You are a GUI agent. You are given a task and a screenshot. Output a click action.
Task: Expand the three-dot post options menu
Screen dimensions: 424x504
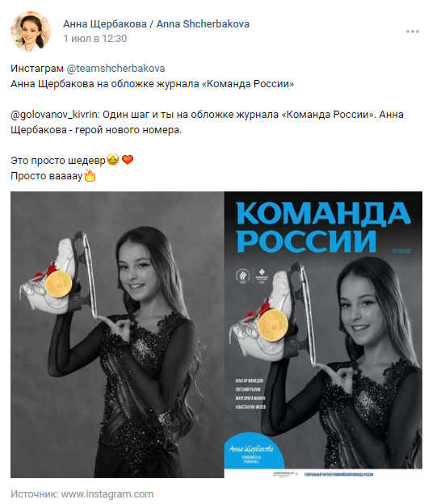[412, 31]
